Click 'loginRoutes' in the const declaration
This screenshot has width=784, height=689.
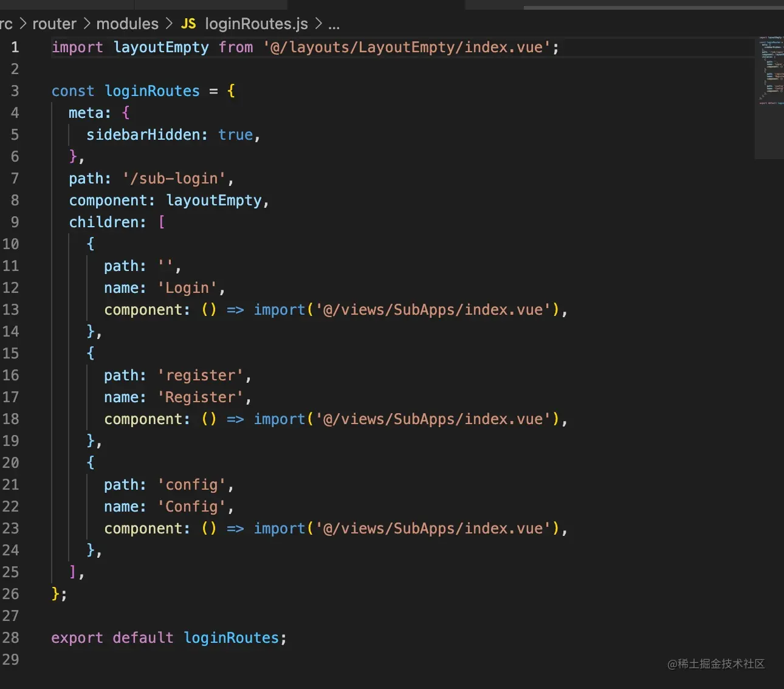pos(152,91)
